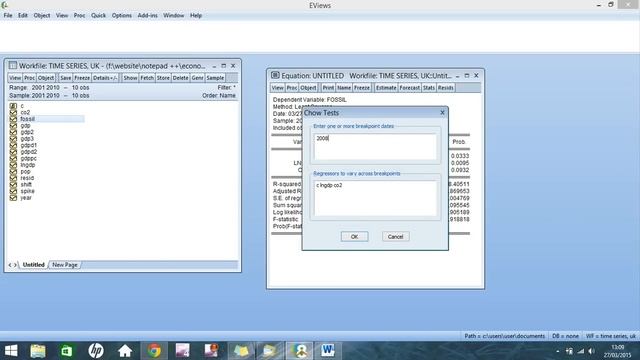Open the Add-ins menu
This screenshot has width=640, height=360.
[x=147, y=16]
